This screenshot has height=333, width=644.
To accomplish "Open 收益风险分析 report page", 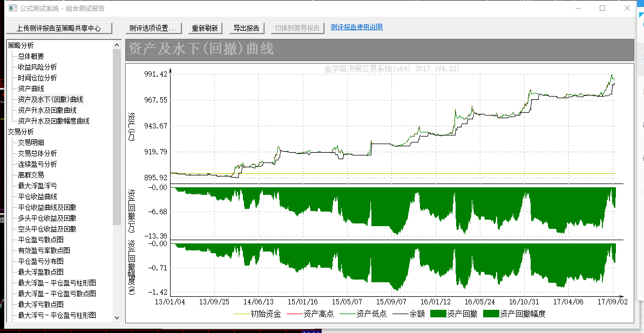I will coord(37,67).
